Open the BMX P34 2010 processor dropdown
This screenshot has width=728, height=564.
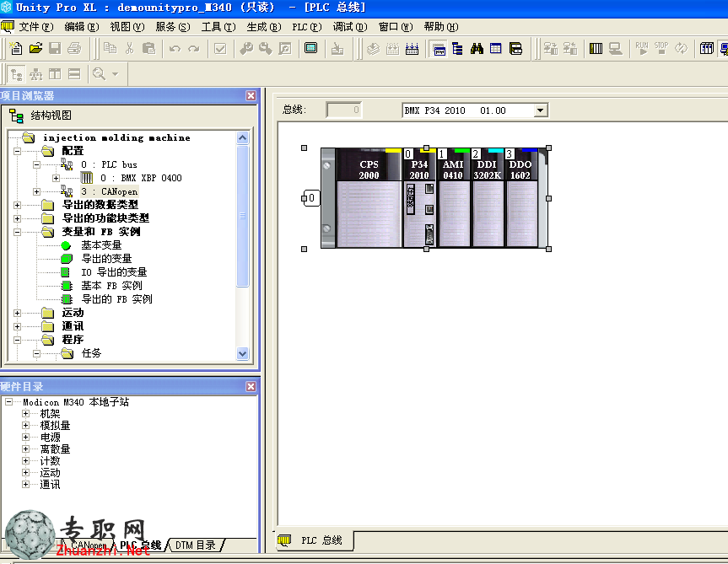click(x=540, y=110)
